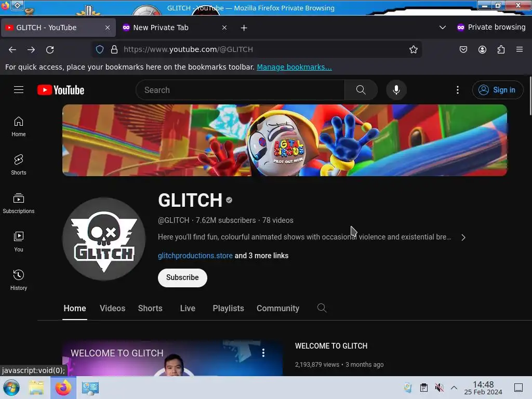Viewport: 532px width, 399px height.
Task: Bookmark this page with the star icon
Action: tap(413, 49)
